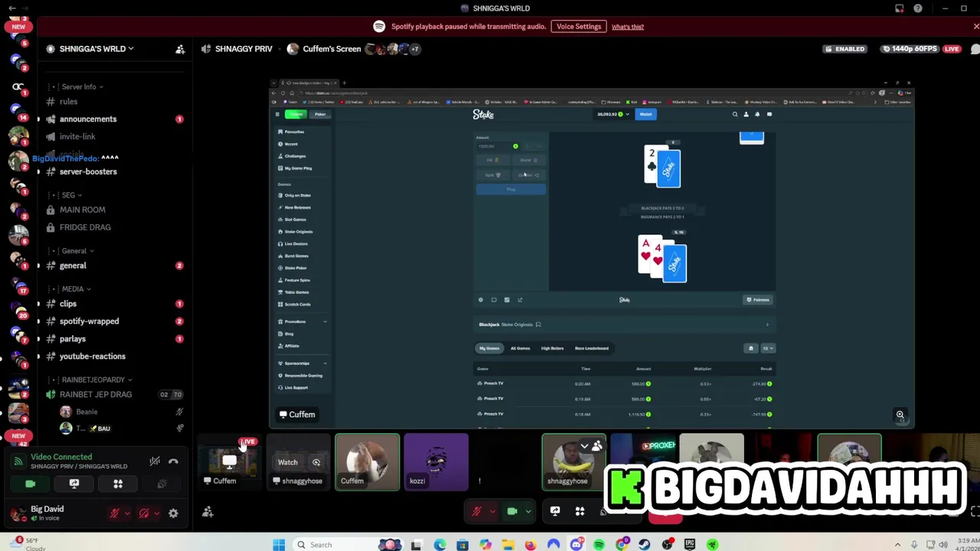The height and width of the screenshot is (551, 980).
Task: Open weather widget showing 56°F
Action: pyautogui.click(x=26, y=544)
